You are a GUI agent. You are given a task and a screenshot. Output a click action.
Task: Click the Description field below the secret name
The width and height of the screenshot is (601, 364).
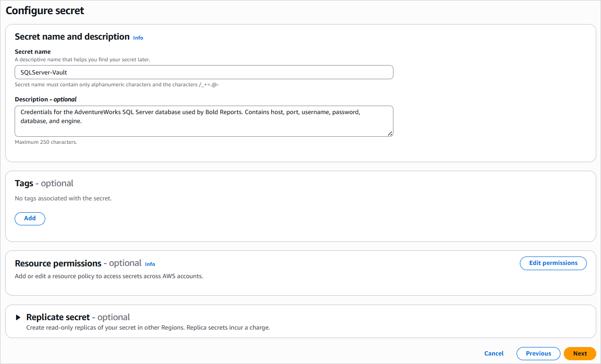[204, 121]
